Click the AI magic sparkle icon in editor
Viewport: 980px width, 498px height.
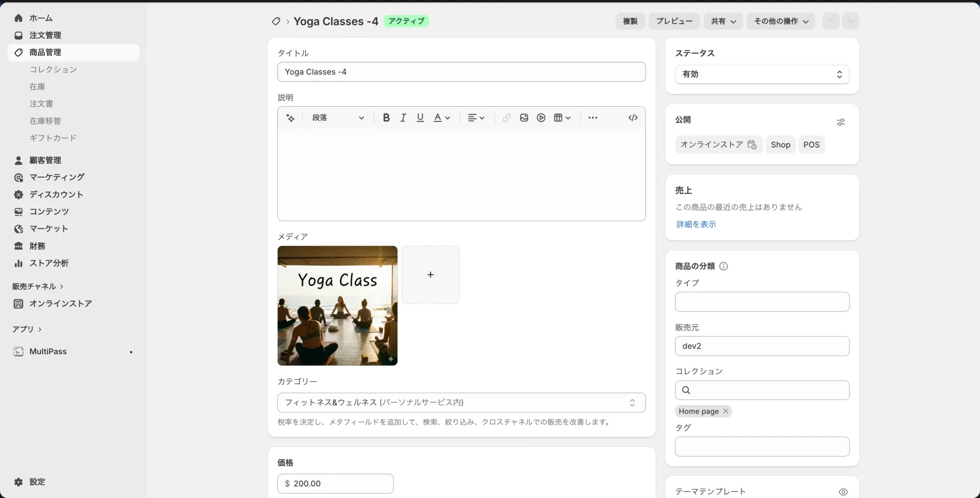coord(290,118)
